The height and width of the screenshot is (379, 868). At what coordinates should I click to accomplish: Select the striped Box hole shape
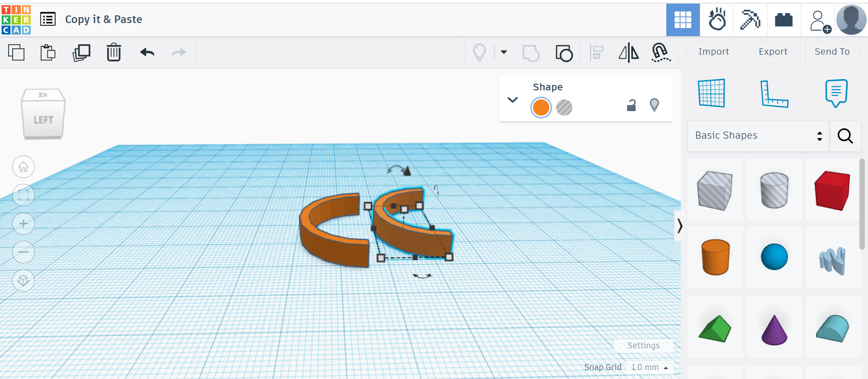pyautogui.click(x=715, y=190)
